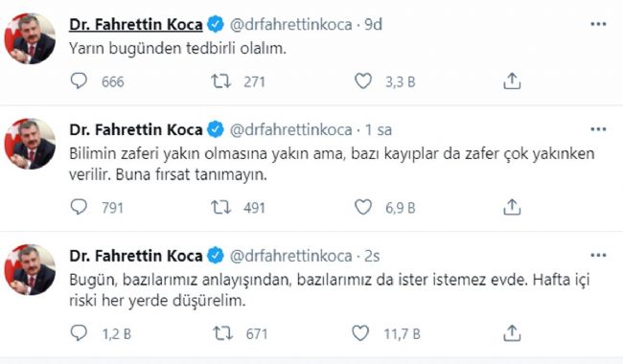Open the profile avatar of the last tweet
The height and width of the screenshot is (364, 623).
30,269
